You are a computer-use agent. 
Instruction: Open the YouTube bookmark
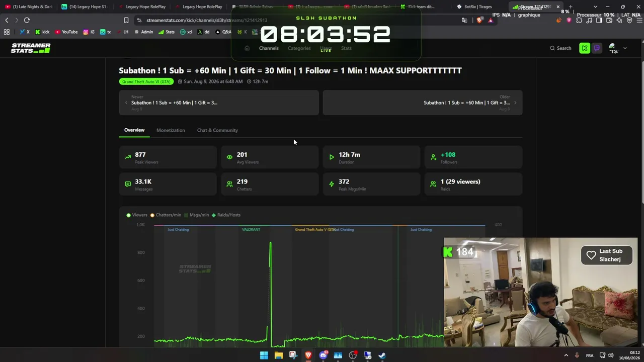pyautogui.click(x=66, y=32)
